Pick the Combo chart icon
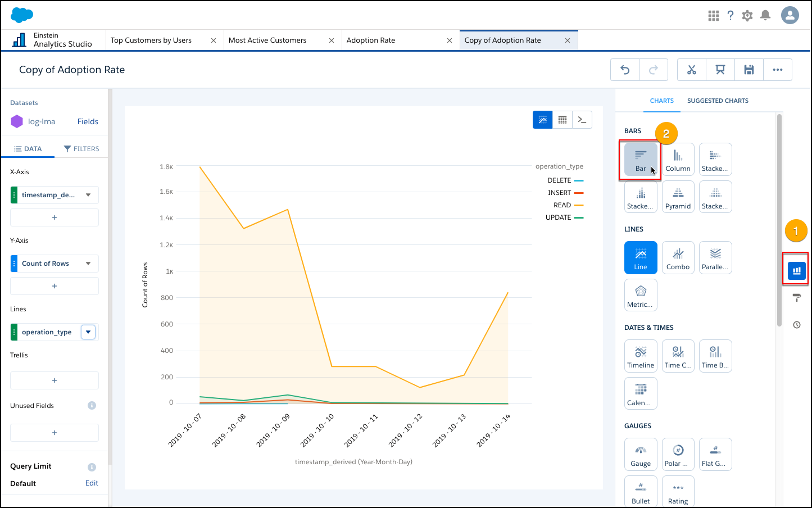 [678, 257]
